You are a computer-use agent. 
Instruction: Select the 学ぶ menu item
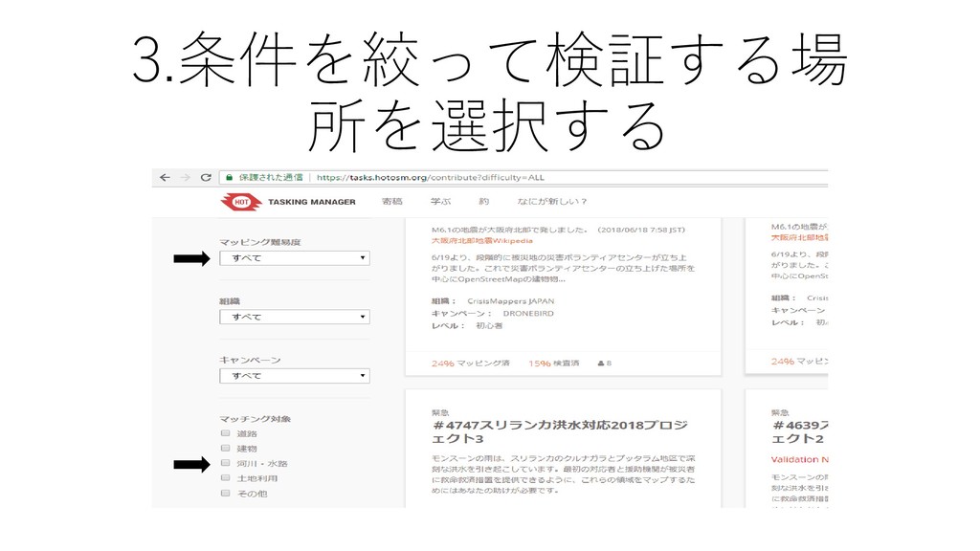pos(440,201)
